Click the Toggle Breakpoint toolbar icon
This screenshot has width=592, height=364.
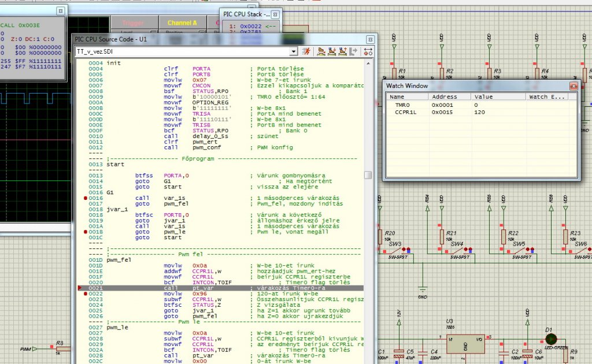[367, 51]
